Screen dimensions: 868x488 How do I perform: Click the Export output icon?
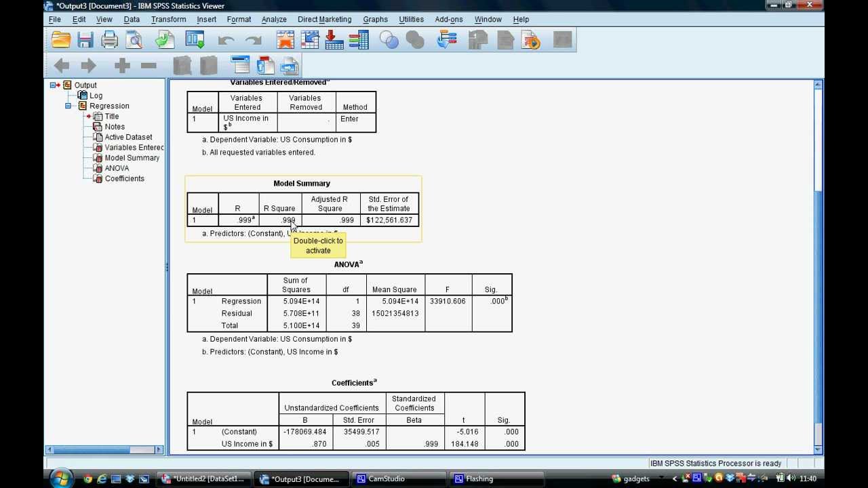coord(165,41)
